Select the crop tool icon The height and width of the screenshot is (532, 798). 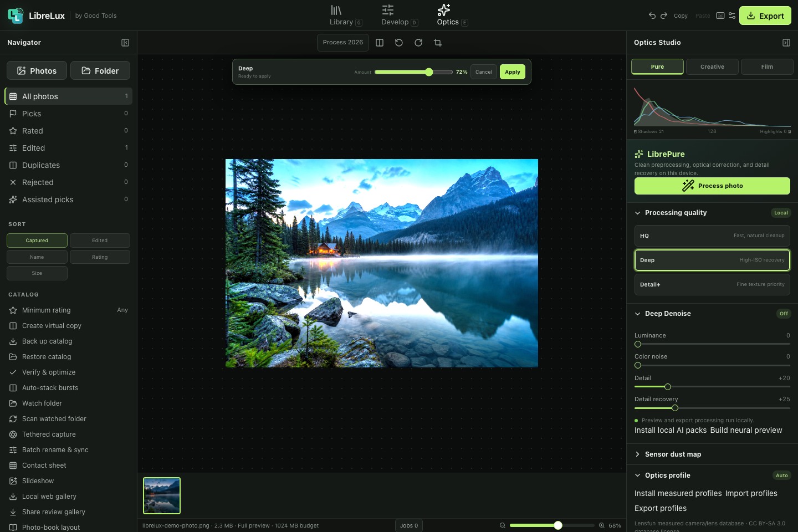click(438, 43)
